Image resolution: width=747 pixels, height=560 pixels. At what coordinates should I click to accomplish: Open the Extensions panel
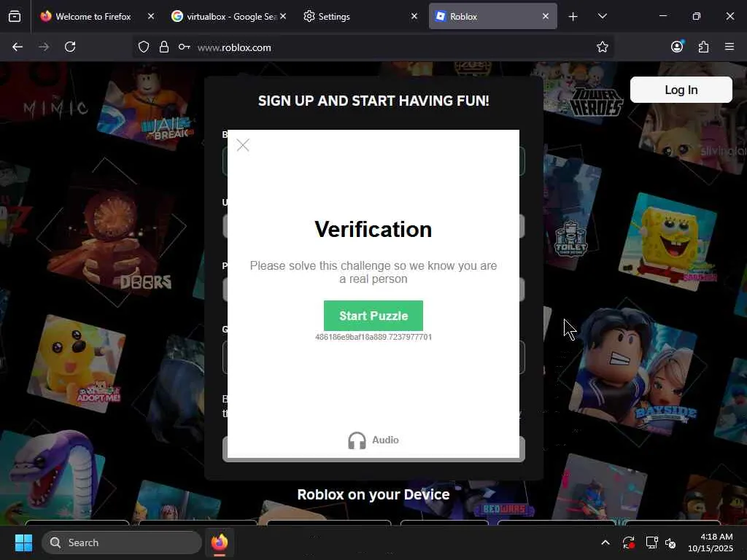(703, 47)
